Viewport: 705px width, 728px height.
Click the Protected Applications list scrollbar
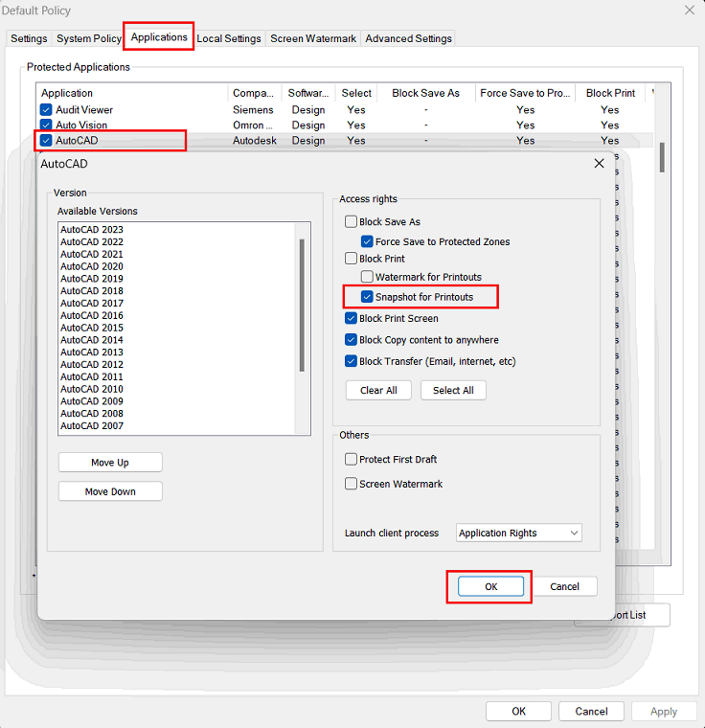pos(662,157)
